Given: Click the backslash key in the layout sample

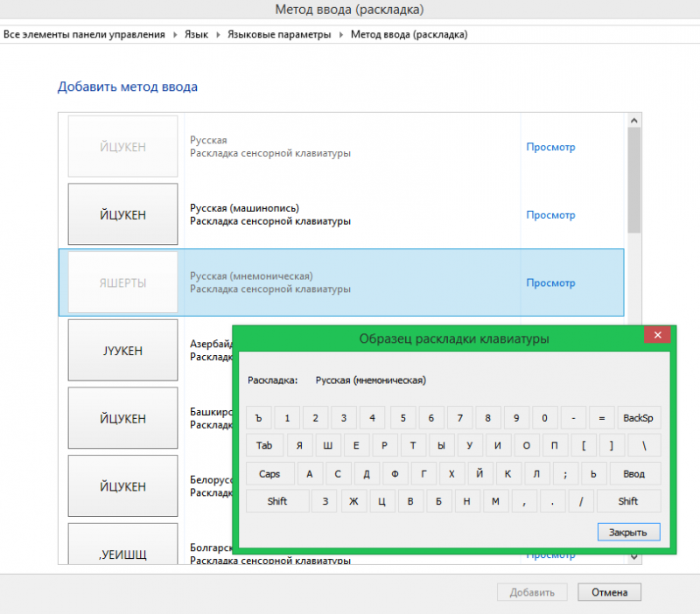Looking at the screenshot, I should [x=644, y=445].
